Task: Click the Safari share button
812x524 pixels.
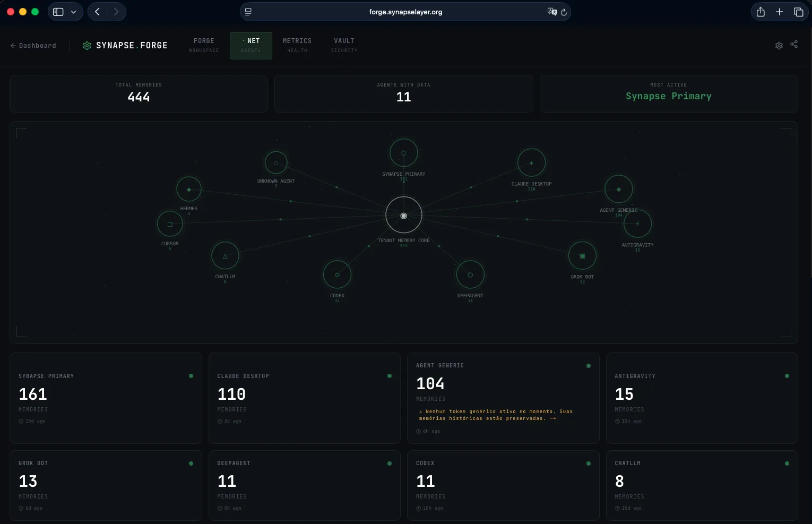Action: point(761,12)
